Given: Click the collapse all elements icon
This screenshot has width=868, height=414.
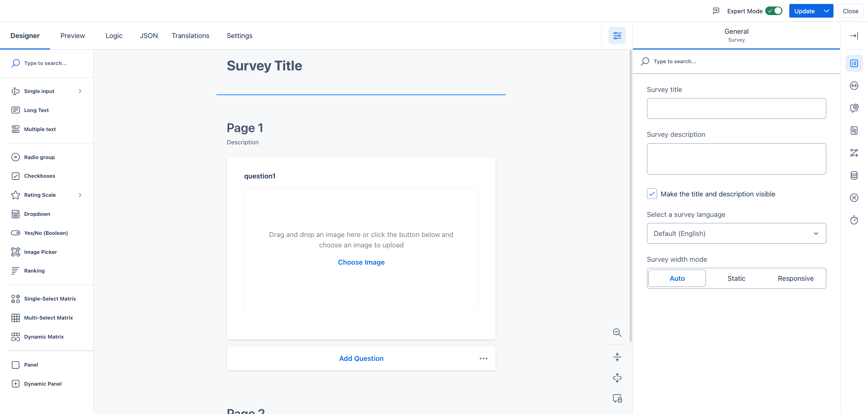Looking at the screenshot, I should click(617, 357).
